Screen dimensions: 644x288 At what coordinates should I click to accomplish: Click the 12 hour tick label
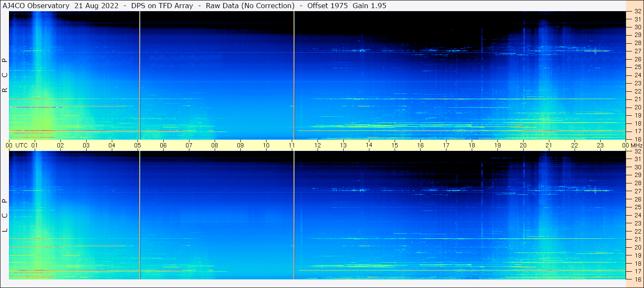point(318,145)
